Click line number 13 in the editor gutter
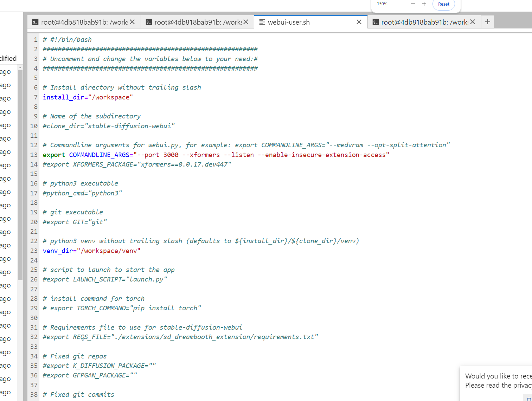 34,155
